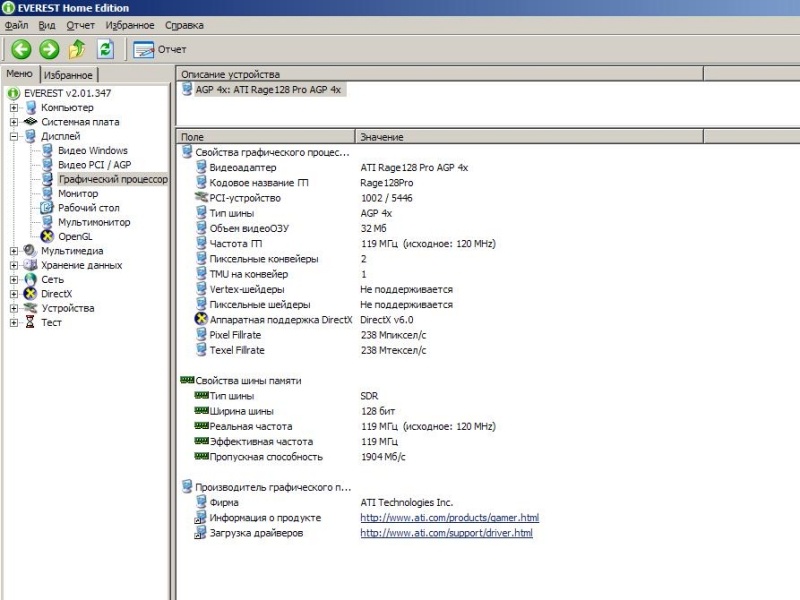Click the Пропускная способность row icon
The image size is (800, 600).
(201, 456)
